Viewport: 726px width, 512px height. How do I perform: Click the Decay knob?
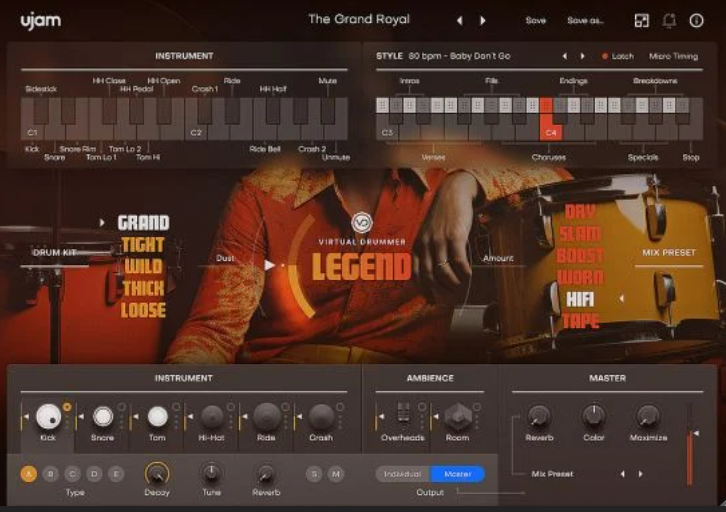157,473
